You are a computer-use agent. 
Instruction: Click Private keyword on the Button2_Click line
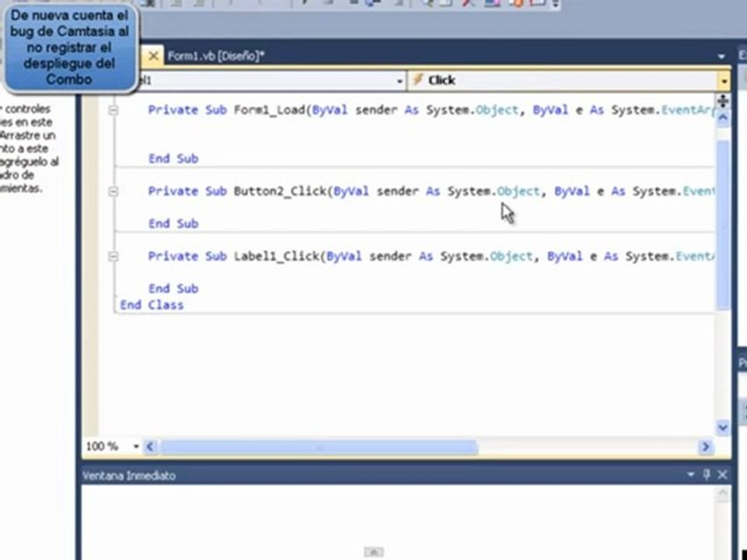[173, 191]
